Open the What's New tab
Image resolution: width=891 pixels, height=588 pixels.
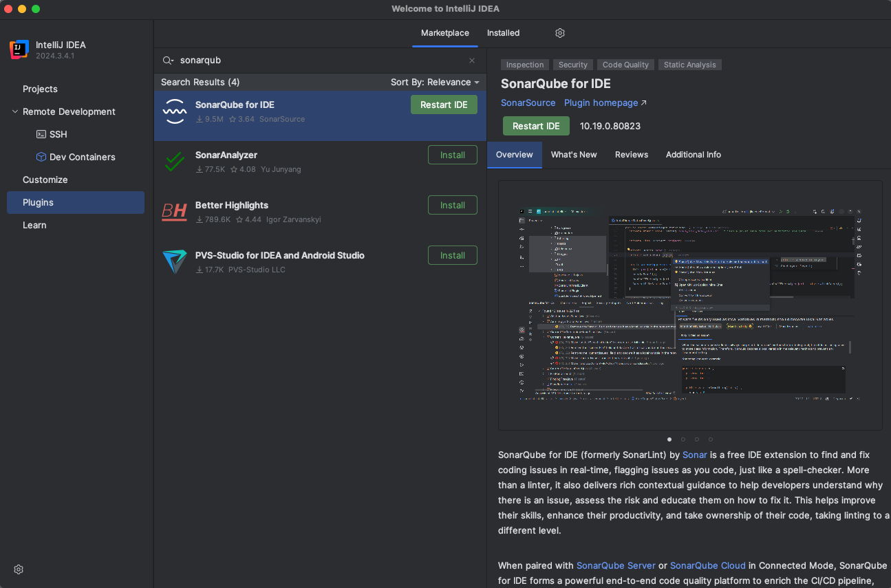pyautogui.click(x=573, y=155)
